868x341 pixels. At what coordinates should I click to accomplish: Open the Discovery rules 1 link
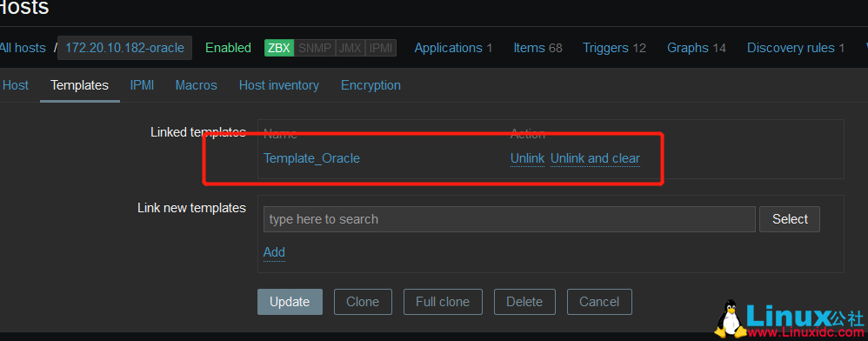tap(796, 48)
